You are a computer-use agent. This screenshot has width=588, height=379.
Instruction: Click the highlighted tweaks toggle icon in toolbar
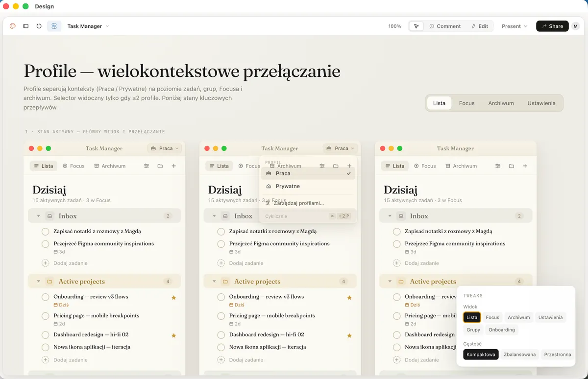54,26
